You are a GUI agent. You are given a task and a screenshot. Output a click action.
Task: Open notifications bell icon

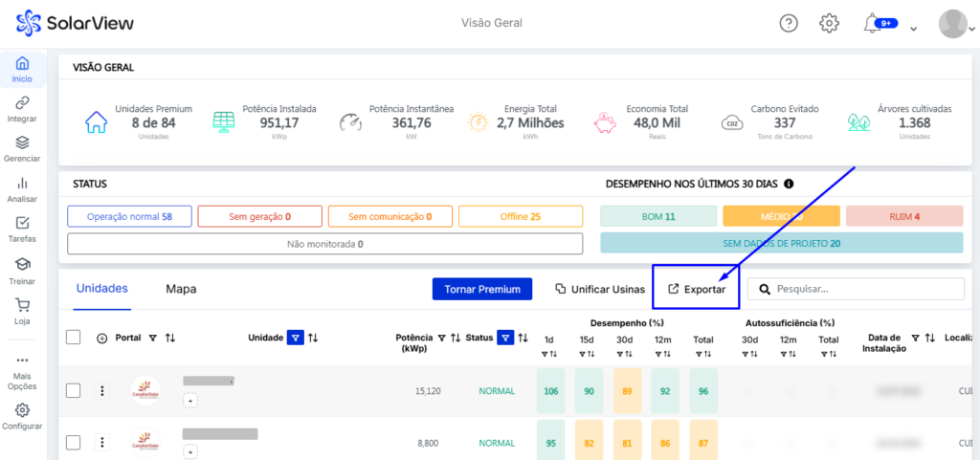click(873, 23)
